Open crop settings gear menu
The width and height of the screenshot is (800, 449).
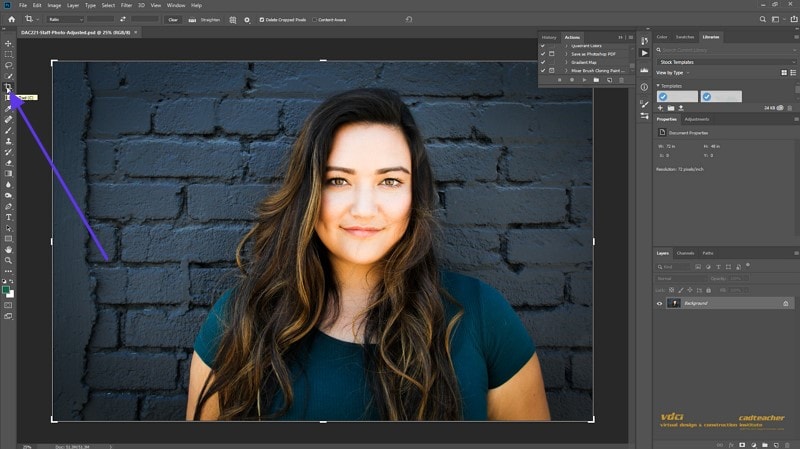247,20
